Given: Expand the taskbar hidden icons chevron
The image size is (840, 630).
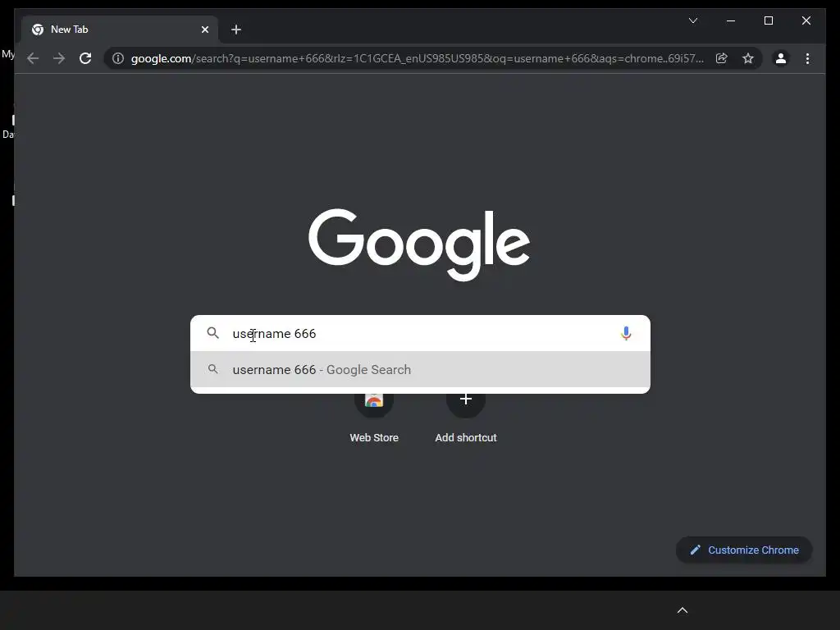Looking at the screenshot, I should click(682, 610).
